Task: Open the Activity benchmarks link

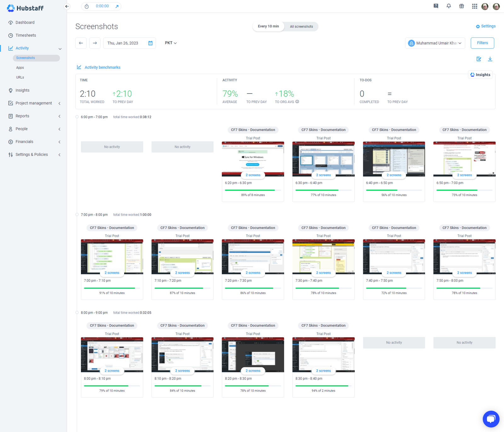Action: click(102, 67)
